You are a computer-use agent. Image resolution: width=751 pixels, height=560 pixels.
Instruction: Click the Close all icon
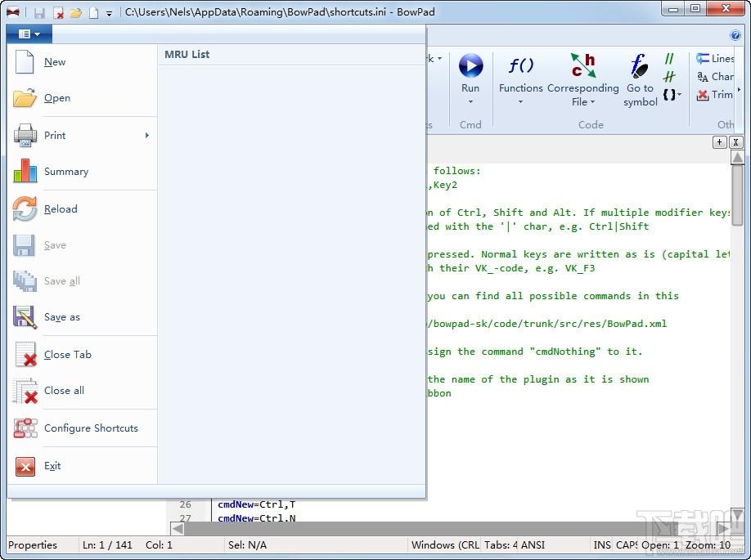(x=25, y=391)
